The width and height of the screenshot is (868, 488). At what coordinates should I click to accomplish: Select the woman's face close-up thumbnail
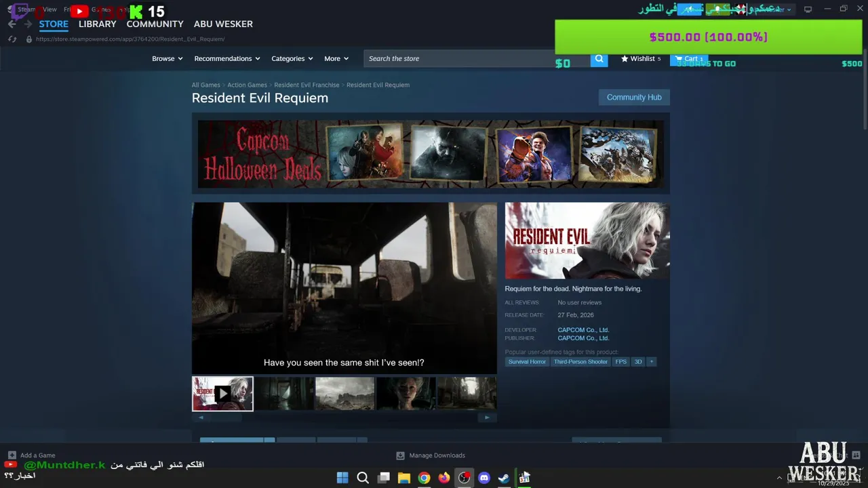click(406, 393)
